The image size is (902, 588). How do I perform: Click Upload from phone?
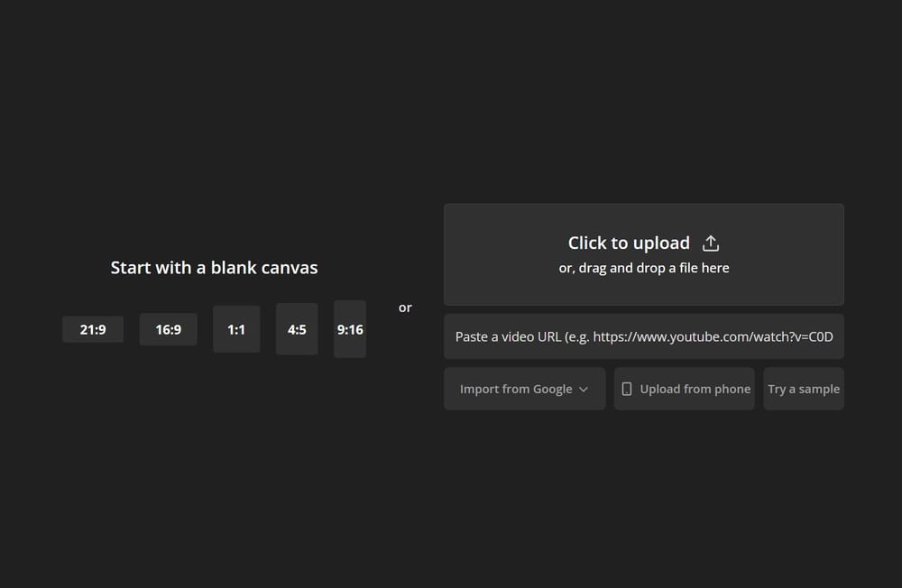pyautogui.click(x=684, y=389)
